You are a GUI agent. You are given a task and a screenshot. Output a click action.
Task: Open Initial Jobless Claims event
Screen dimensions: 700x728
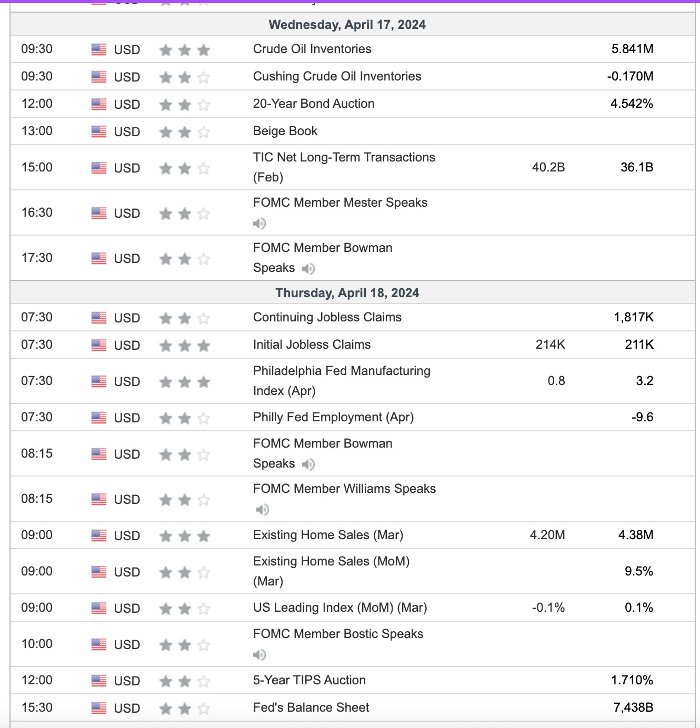pos(312,345)
